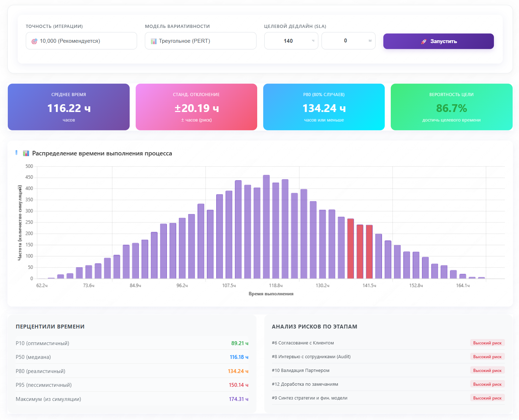Select the ВЕРОЯТНОСТЬ ЦЕЛИ card showing 86.7%
The image size is (519, 420).
[x=451, y=107]
